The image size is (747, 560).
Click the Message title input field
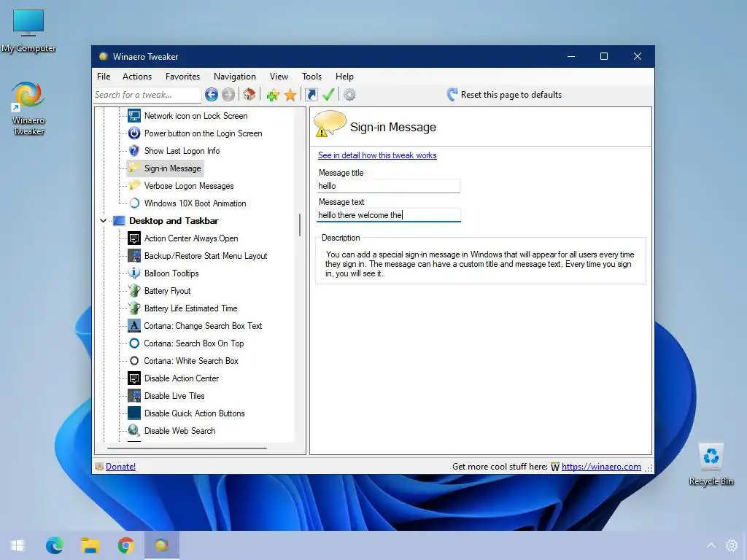pos(389,186)
